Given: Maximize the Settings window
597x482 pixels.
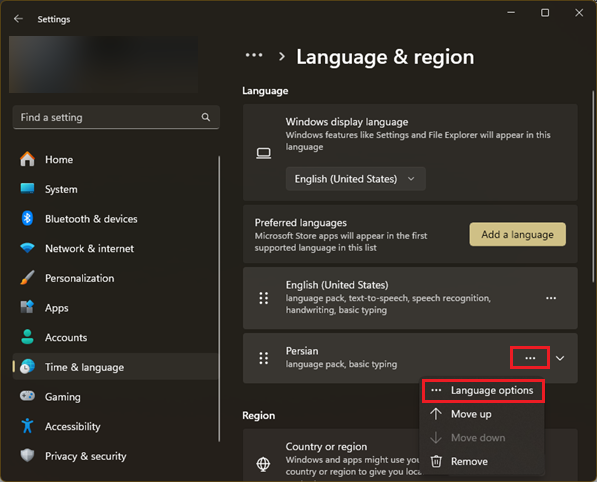Looking at the screenshot, I should [545, 13].
